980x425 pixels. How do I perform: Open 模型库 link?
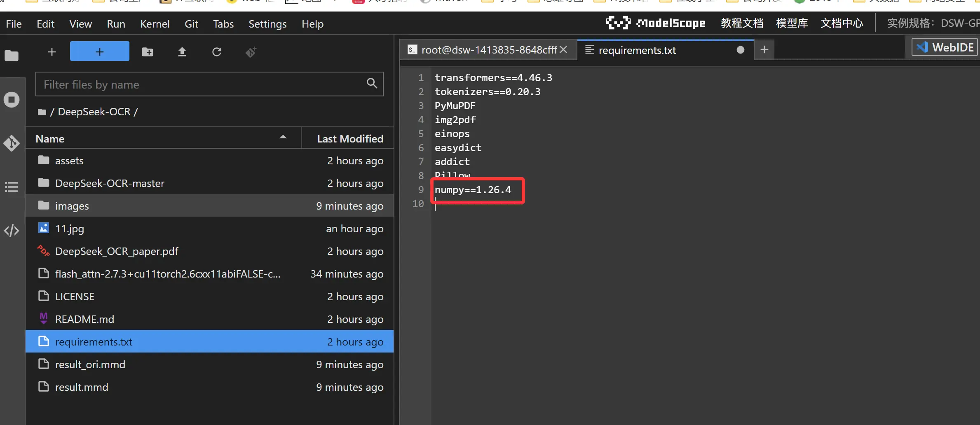[x=792, y=23]
